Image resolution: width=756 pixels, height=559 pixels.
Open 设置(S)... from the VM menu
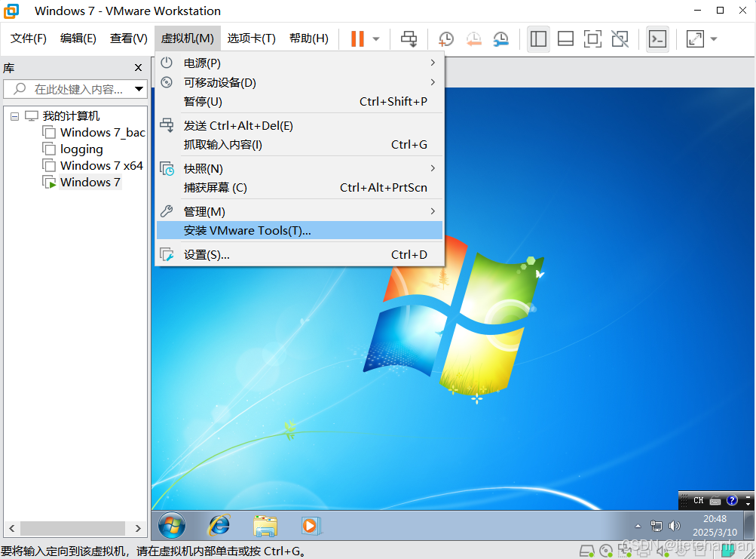(x=299, y=254)
